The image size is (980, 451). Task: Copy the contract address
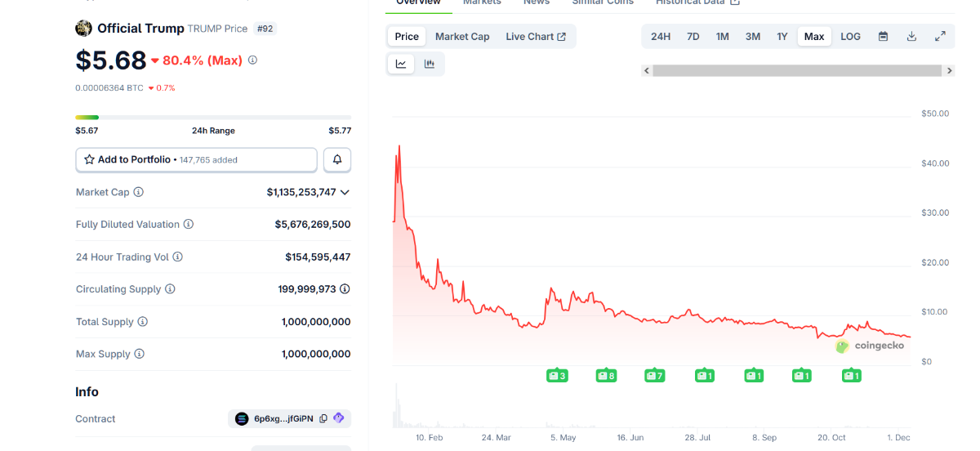click(x=323, y=419)
